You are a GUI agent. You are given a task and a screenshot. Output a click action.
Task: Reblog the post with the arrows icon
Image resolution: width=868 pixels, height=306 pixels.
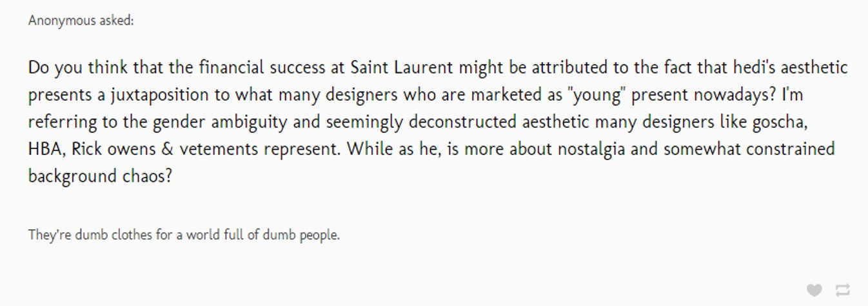click(x=842, y=290)
